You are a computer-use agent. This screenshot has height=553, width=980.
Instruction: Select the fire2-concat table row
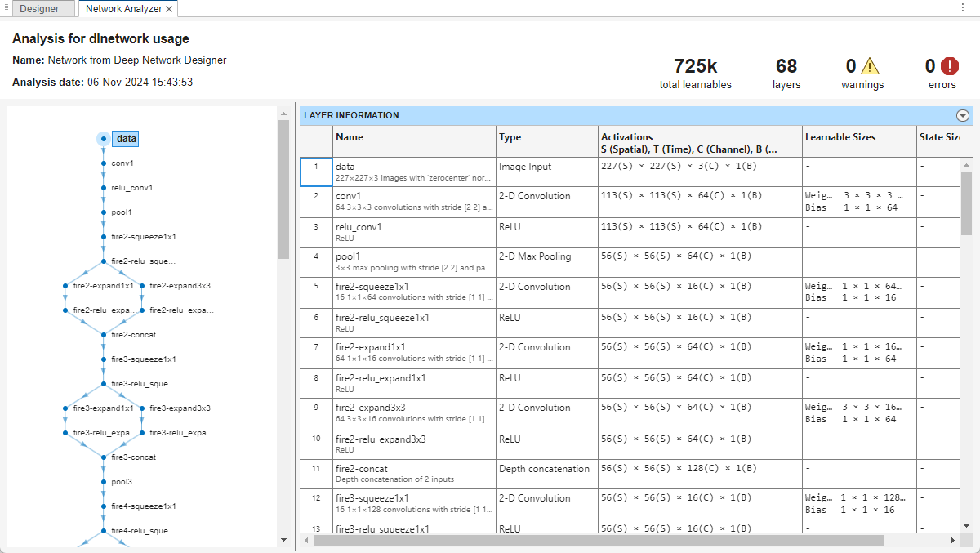pyautogui.click(x=629, y=474)
